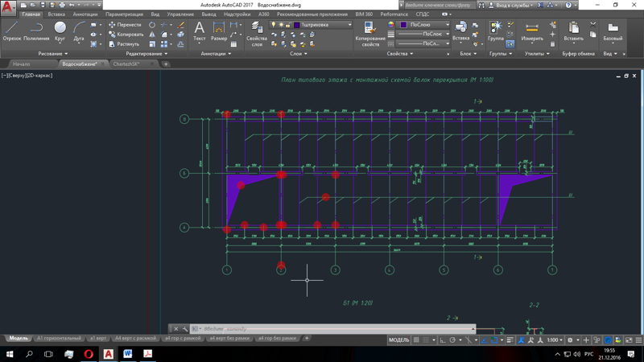
Task: Click the Копировать copy command
Action: pos(126,35)
